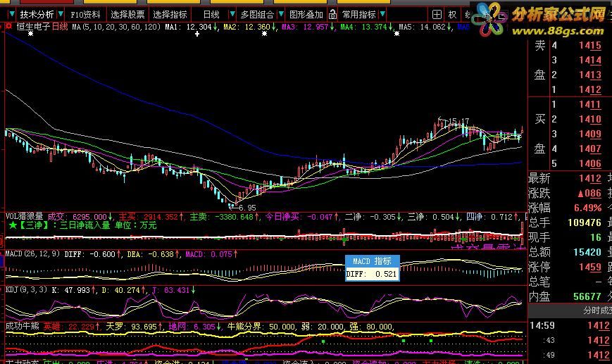This screenshot has height=364, width=612.
Task: Click the 牛熊分界: 50.000 value
Action: click(261, 327)
